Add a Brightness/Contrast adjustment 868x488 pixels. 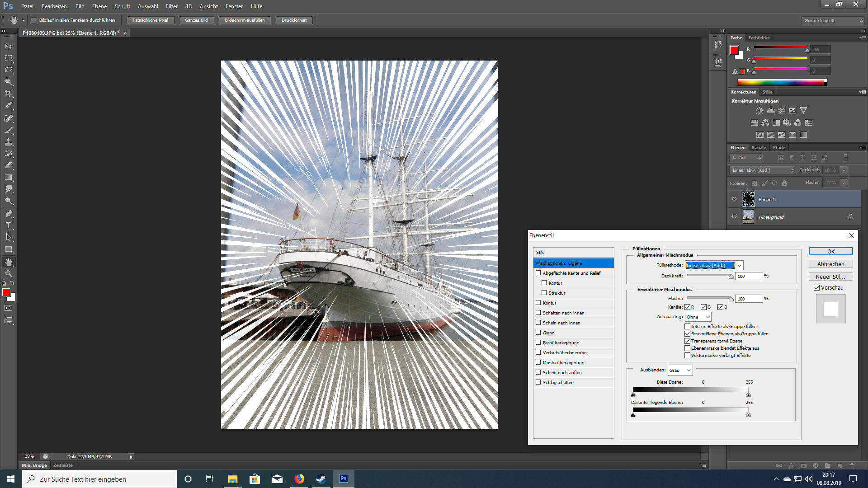[759, 111]
